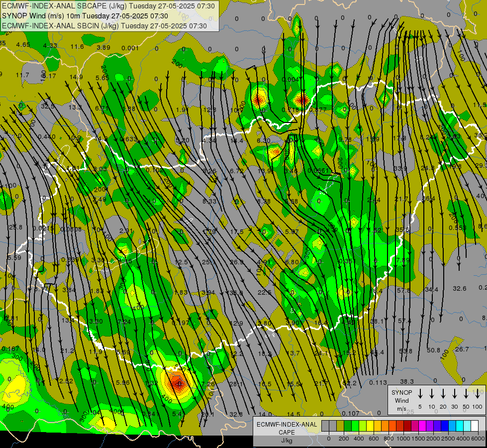Screen dimensions: 487x448
Task: Select the dark green CAPE legend swatch
Action: click(348, 426)
